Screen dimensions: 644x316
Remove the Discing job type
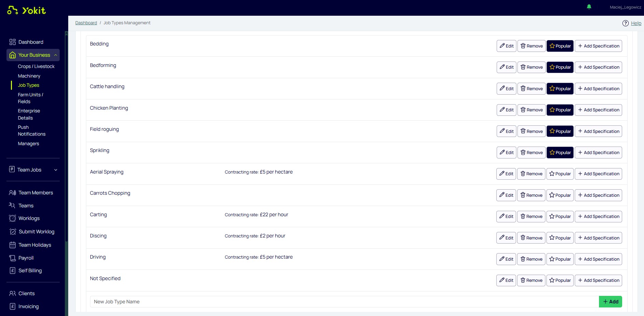click(531, 238)
